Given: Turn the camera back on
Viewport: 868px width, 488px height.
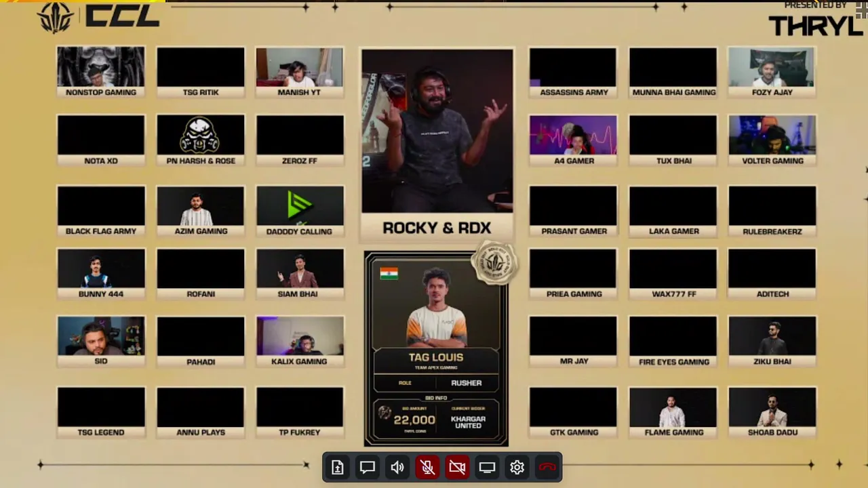Looking at the screenshot, I should [457, 467].
